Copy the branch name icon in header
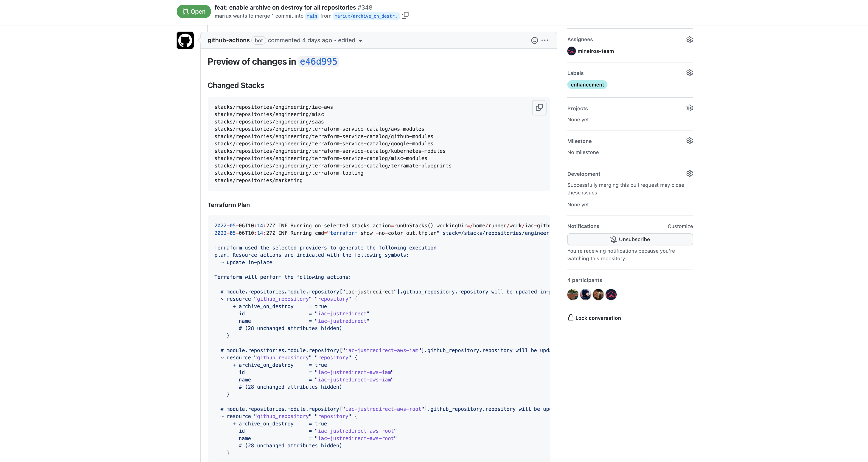 pos(405,16)
